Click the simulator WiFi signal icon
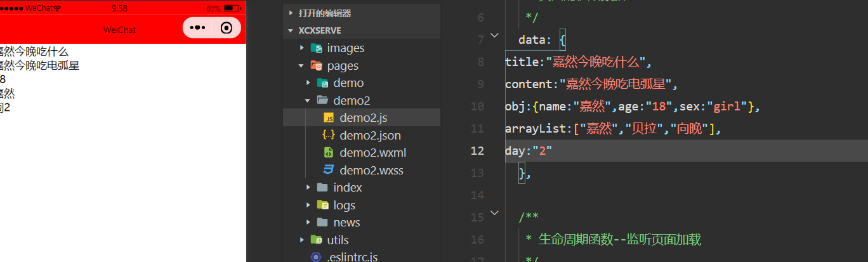 58,9
